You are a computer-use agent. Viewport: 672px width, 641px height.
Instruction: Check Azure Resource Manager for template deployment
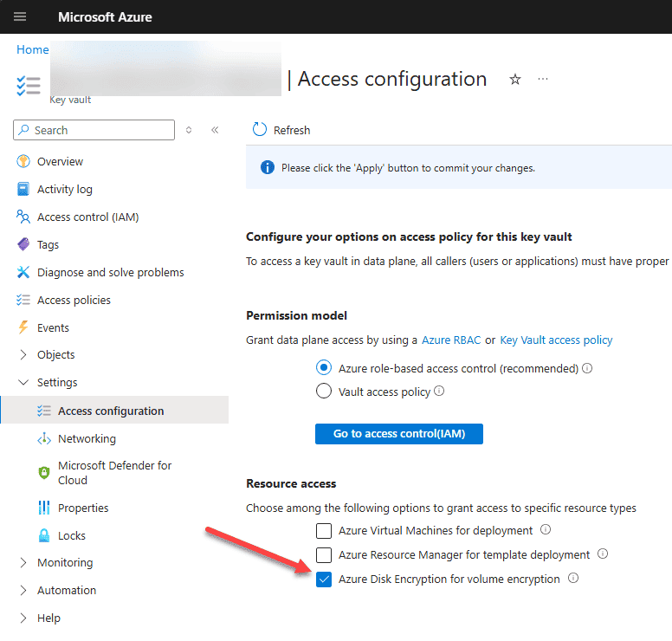coord(324,555)
